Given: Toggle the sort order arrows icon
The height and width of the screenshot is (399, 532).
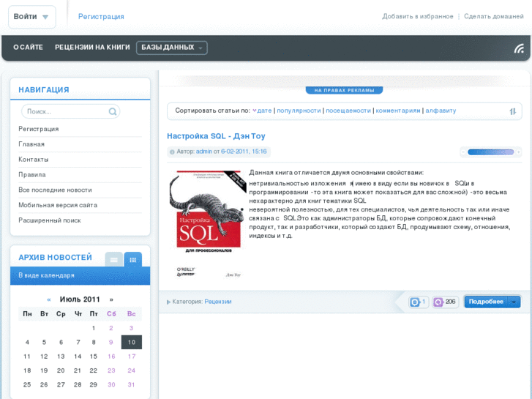Looking at the screenshot, I should [x=512, y=111].
